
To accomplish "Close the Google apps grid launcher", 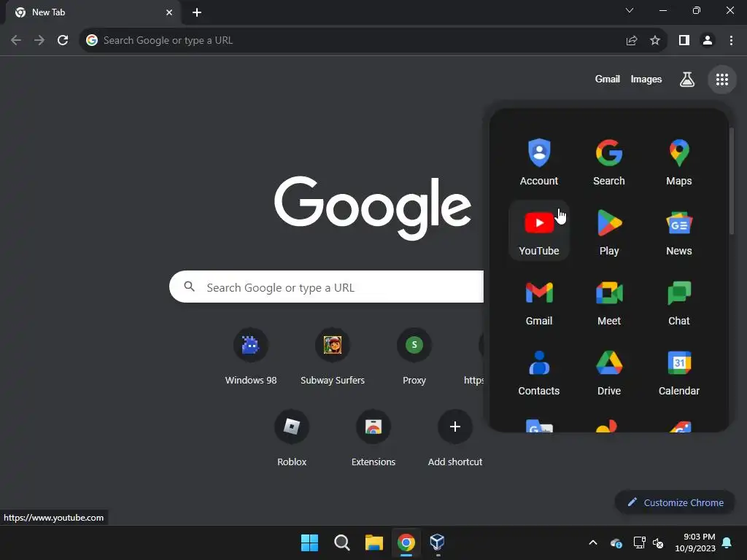I will coord(722,79).
